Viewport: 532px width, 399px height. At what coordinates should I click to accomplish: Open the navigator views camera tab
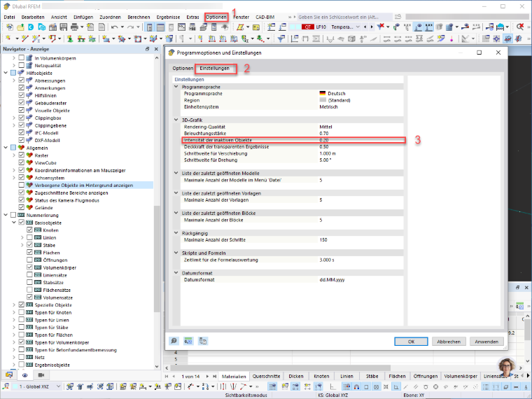point(41,375)
